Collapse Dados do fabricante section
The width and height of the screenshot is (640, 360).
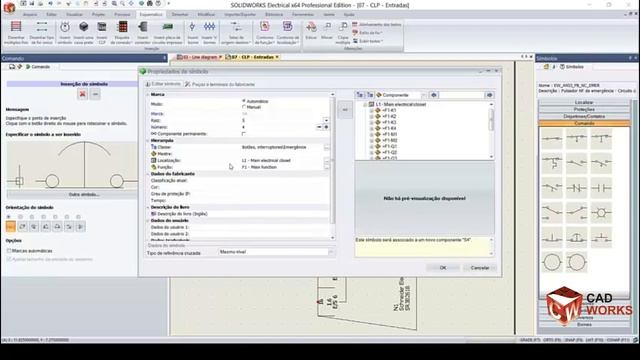pos(148,174)
